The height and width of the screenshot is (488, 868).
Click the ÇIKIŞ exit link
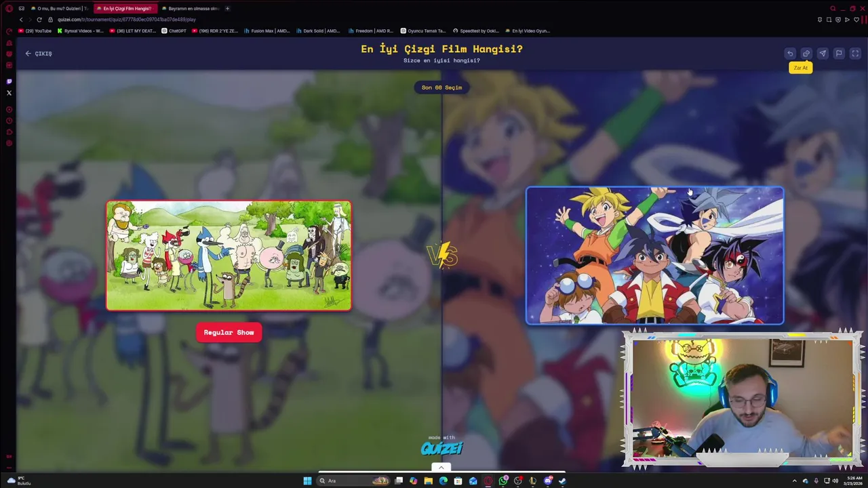click(x=39, y=54)
